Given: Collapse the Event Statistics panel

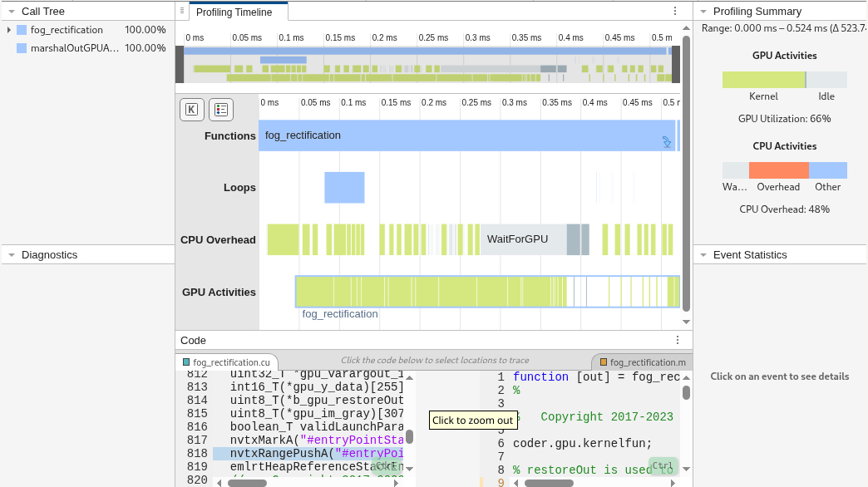Looking at the screenshot, I should [703, 255].
